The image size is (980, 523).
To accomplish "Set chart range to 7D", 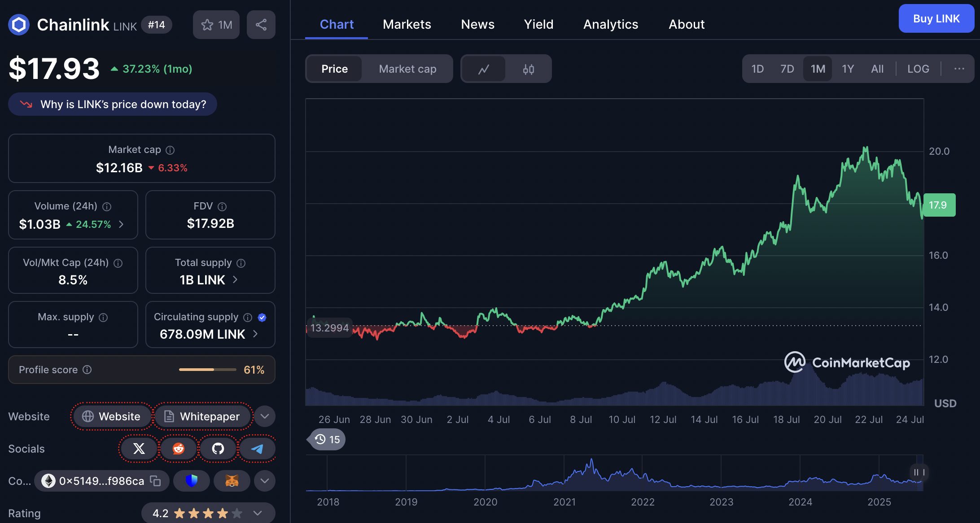I will tap(787, 69).
